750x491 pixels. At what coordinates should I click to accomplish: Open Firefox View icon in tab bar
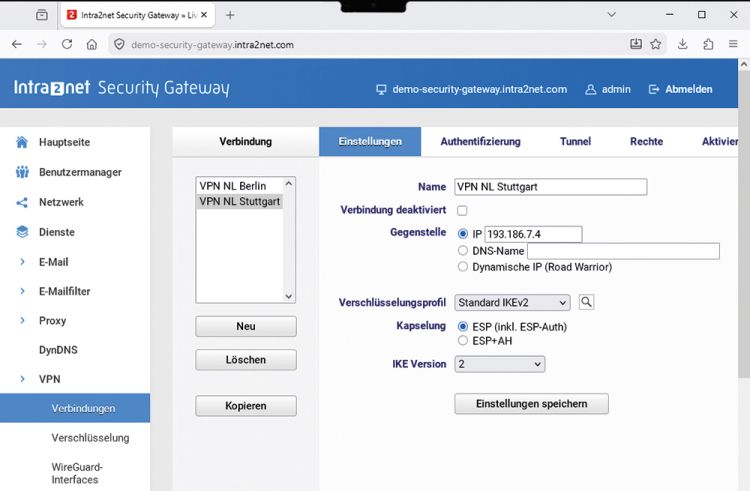pyautogui.click(x=42, y=15)
